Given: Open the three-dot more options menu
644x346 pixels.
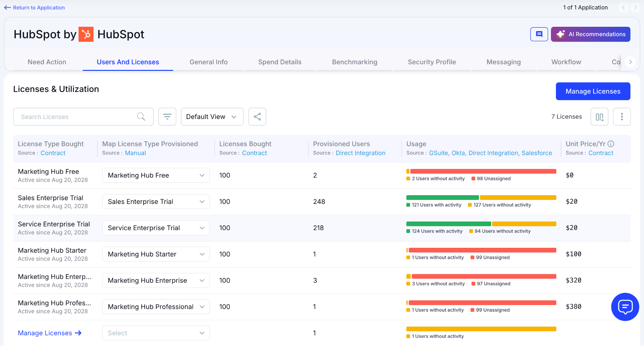Looking at the screenshot, I should (x=622, y=117).
